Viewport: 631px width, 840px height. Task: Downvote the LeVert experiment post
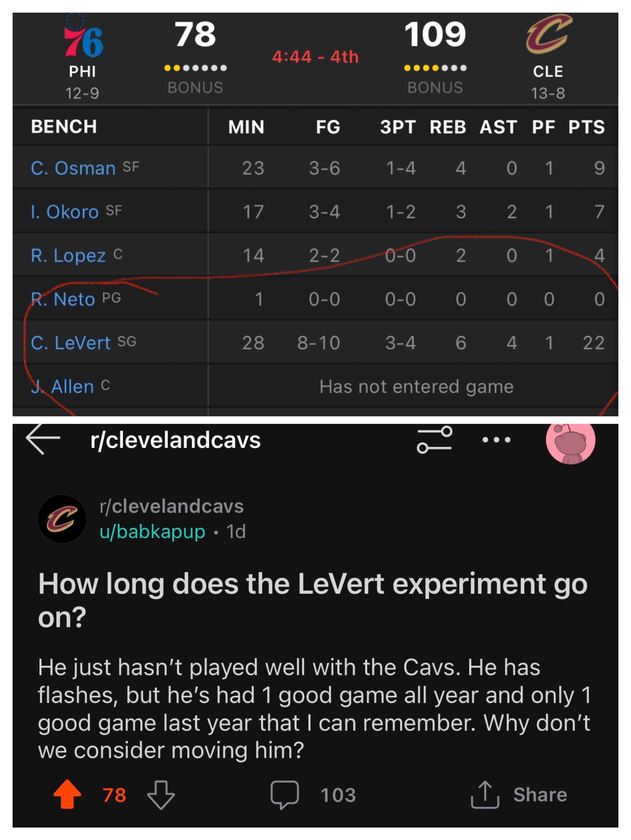(x=161, y=795)
